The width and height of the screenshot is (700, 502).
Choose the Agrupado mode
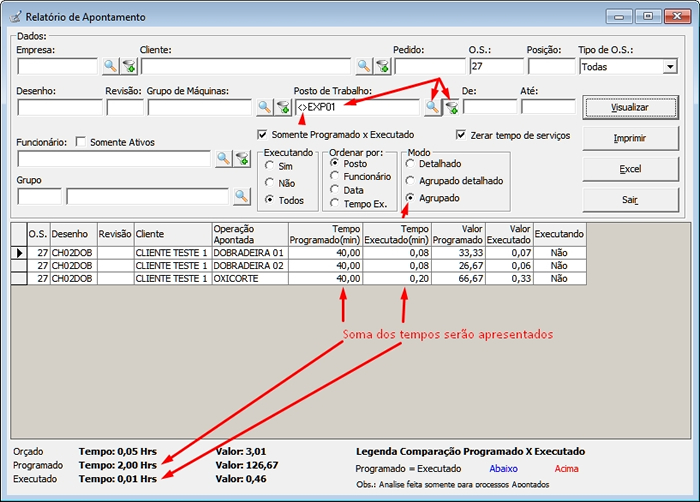(x=410, y=197)
